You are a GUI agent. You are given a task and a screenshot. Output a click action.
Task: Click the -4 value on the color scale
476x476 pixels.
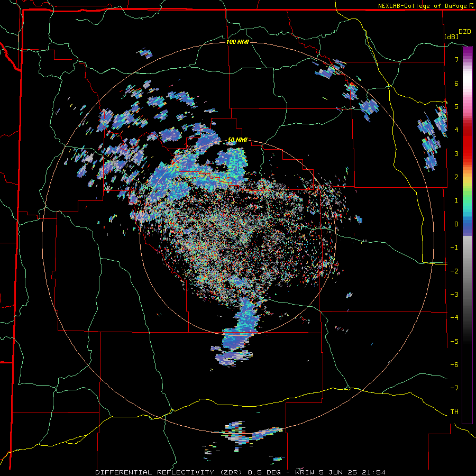pyautogui.click(x=454, y=317)
